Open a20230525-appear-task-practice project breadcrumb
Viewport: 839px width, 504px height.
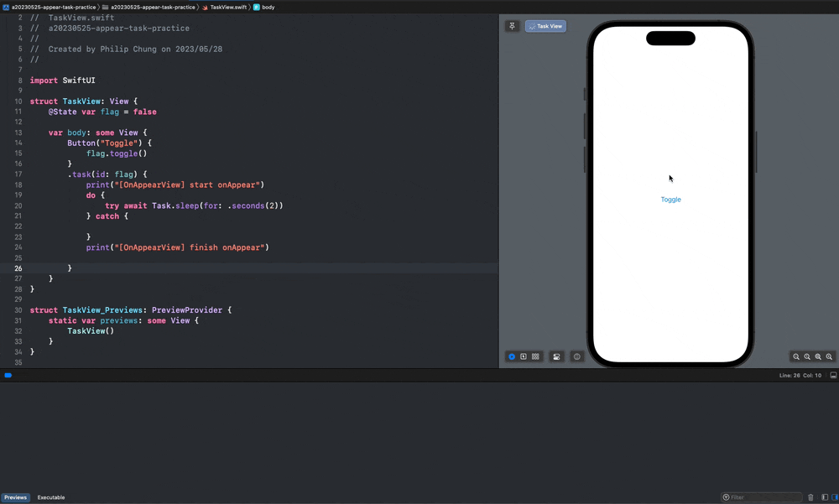[50, 7]
